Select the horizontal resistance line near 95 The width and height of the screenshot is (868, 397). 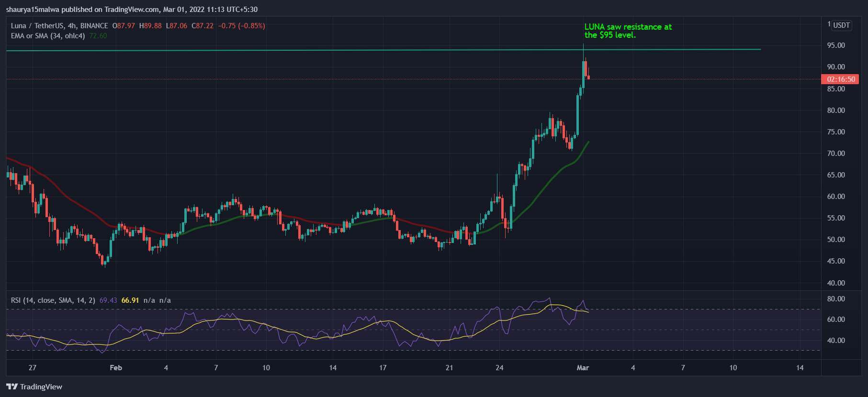383,50
